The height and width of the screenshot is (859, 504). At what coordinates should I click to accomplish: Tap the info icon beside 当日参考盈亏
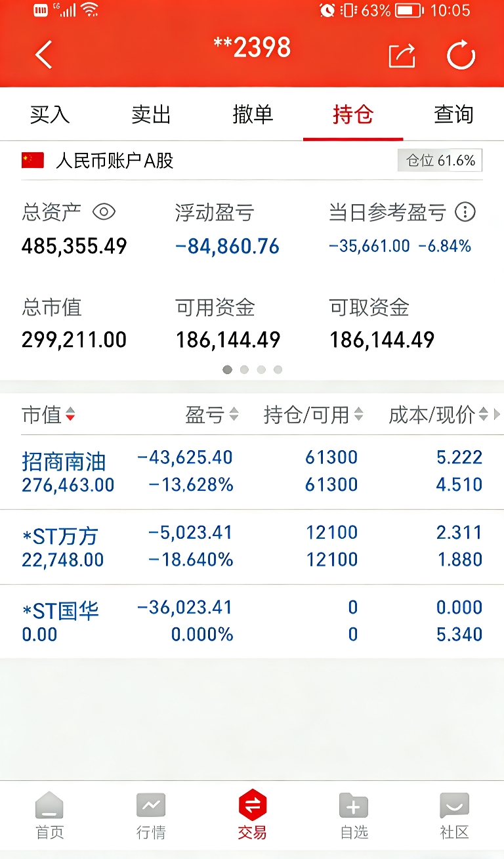[x=465, y=212]
